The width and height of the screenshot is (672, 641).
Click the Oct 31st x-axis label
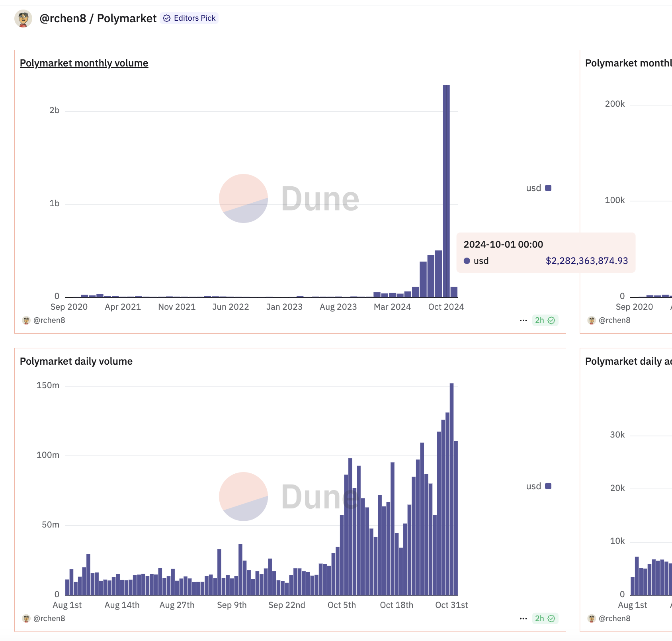click(451, 605)
